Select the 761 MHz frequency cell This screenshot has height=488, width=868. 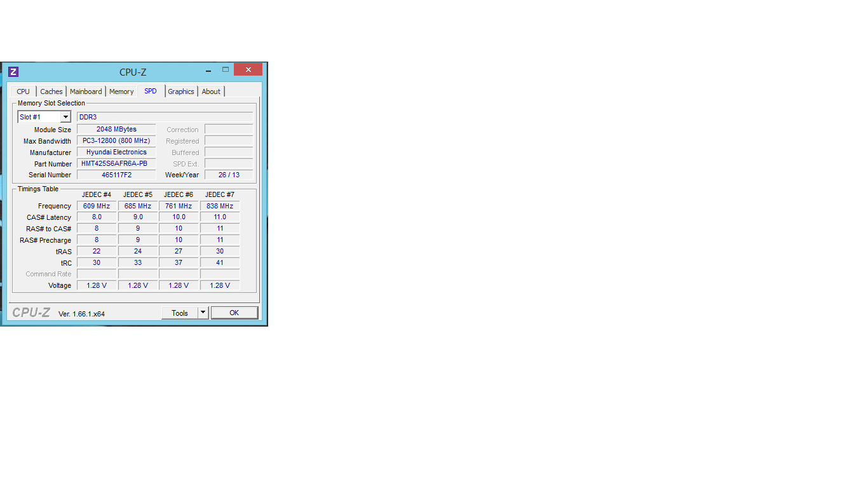[179, 206]
